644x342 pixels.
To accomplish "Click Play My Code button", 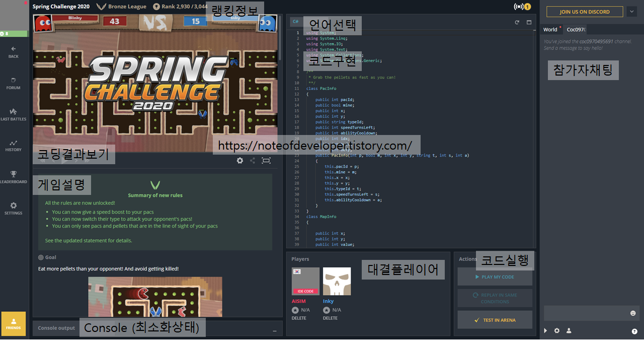I will [495, 277].
